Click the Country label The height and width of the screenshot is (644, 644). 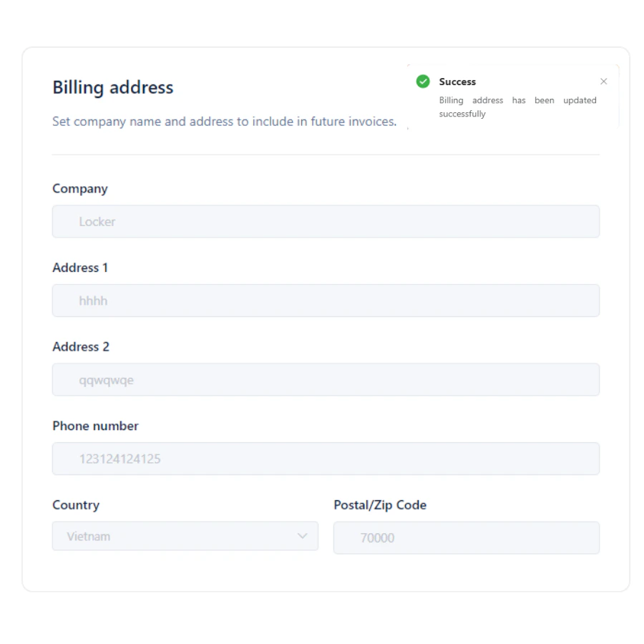click(x=76, y=505)
